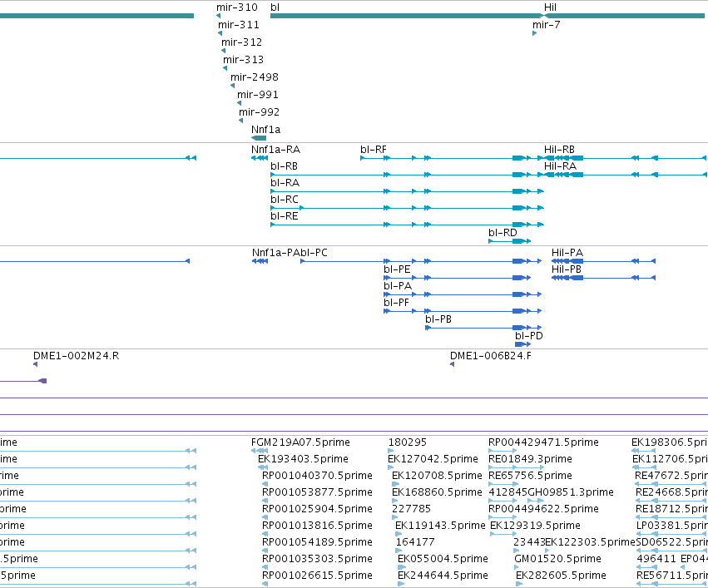
Task: Select protein bl-PF label
Action: (397, 303)
